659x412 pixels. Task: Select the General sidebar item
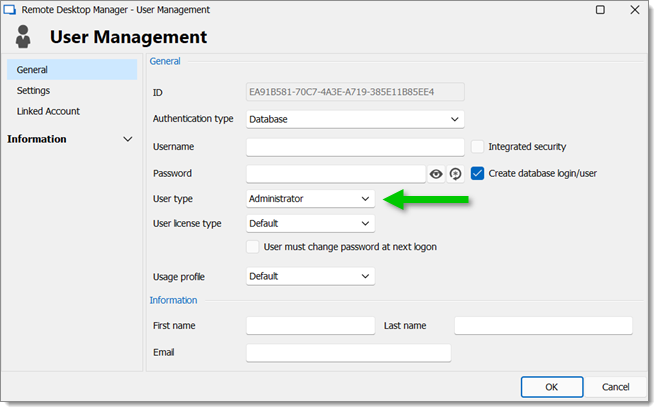click(x=72, y=70)
